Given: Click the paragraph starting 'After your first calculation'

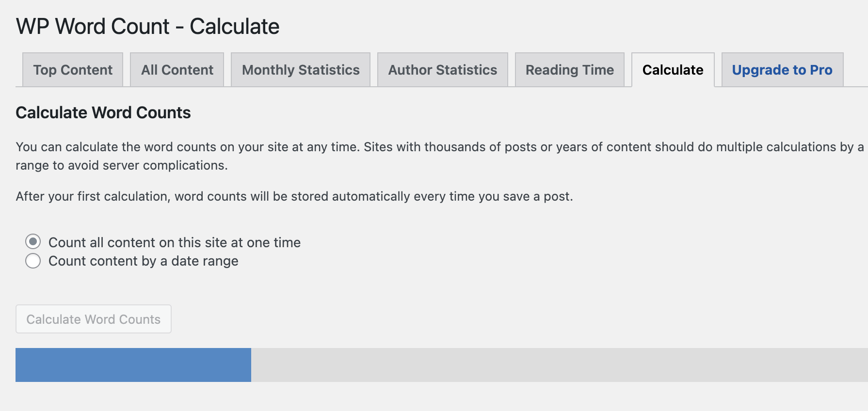Looking at the screenshot, I should (x=294, y=196).
